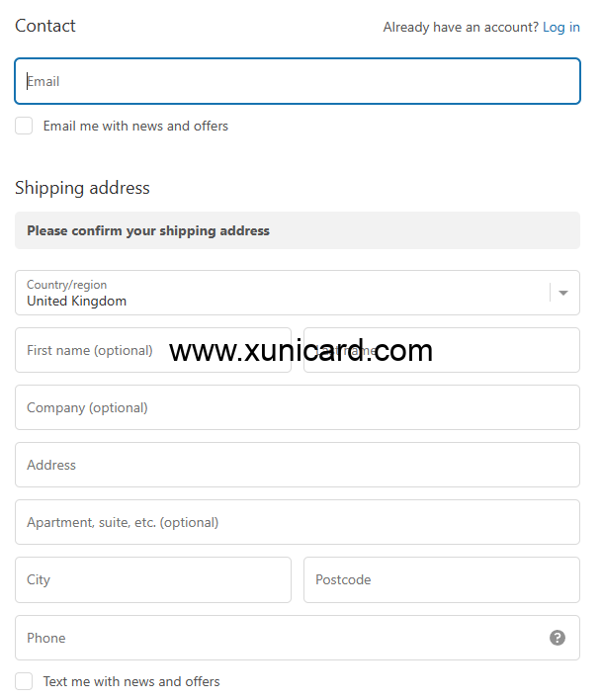Click the Apartment, suite, etc. field

297,522
